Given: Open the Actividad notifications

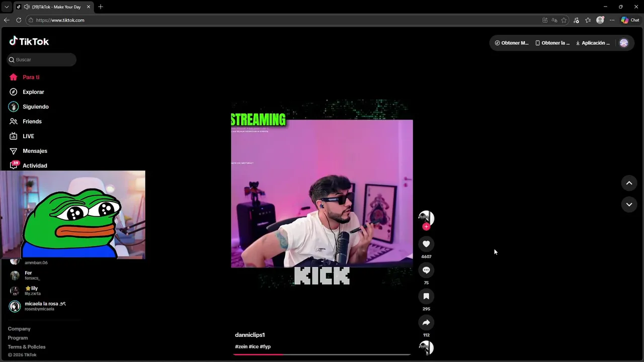Looking at the screenshot, I should pyautogui.click(x=35, y=165).
